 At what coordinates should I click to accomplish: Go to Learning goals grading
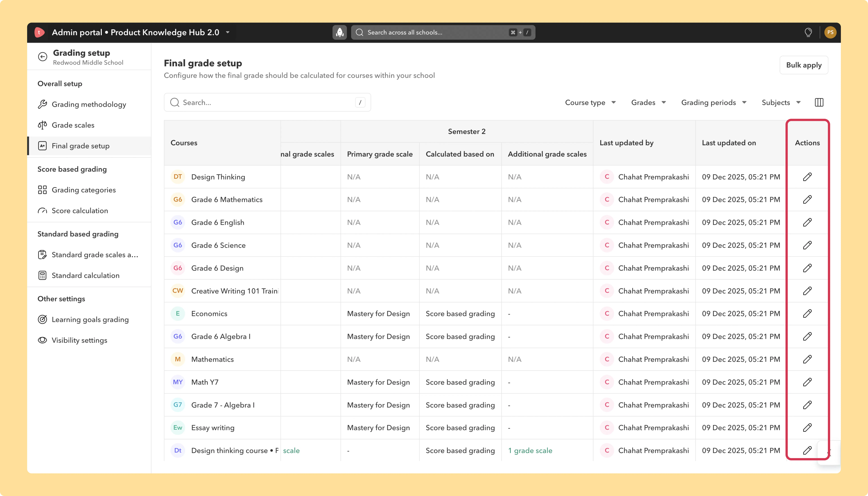click(89, 320)
